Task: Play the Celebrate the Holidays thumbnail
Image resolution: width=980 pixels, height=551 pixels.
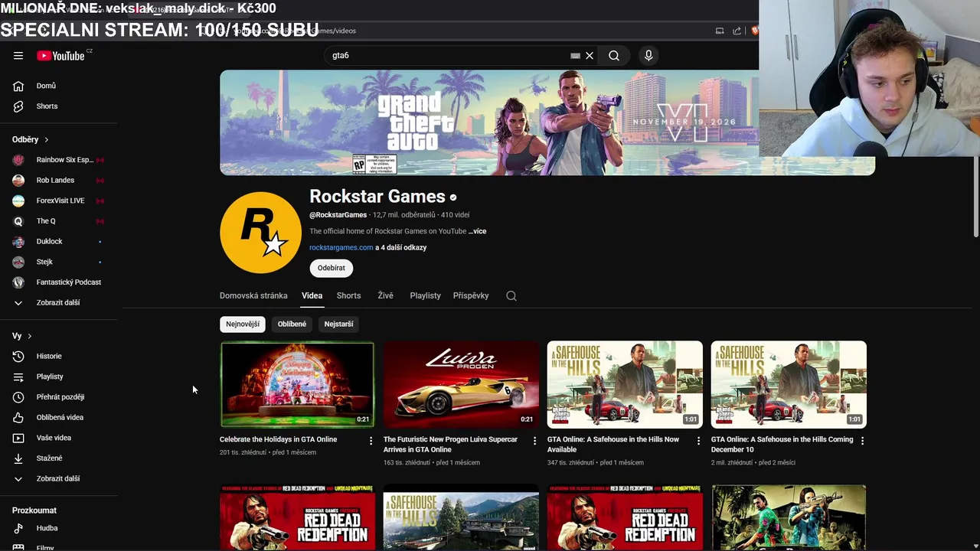Action: [x=297, y=384]
